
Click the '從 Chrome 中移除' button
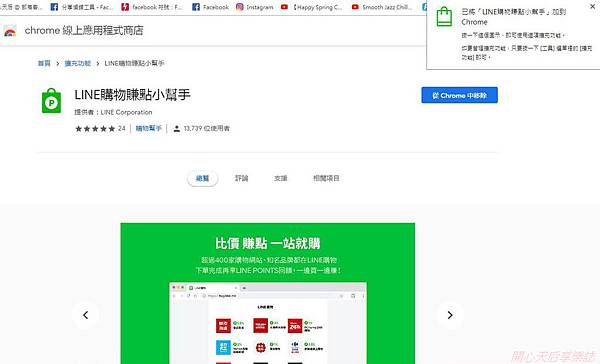coord(460,95)
